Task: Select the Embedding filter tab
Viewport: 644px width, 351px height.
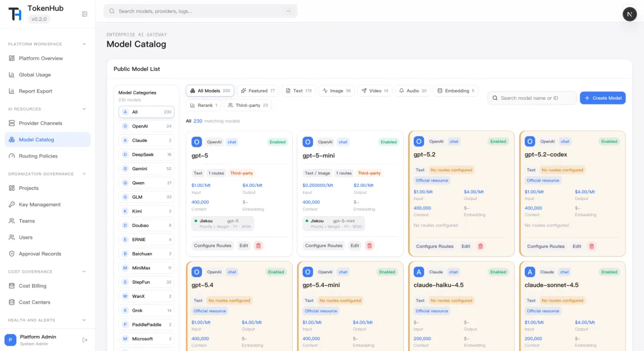Action: click(456, 91)
